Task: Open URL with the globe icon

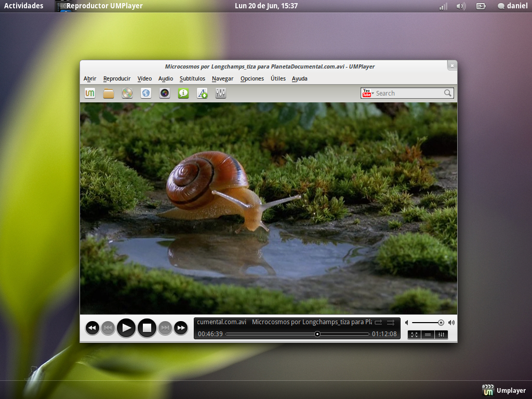Action: (146, 94)
